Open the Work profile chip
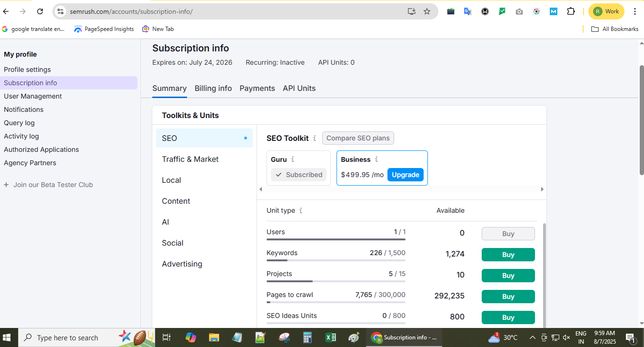644x347 pixels. 606,11
